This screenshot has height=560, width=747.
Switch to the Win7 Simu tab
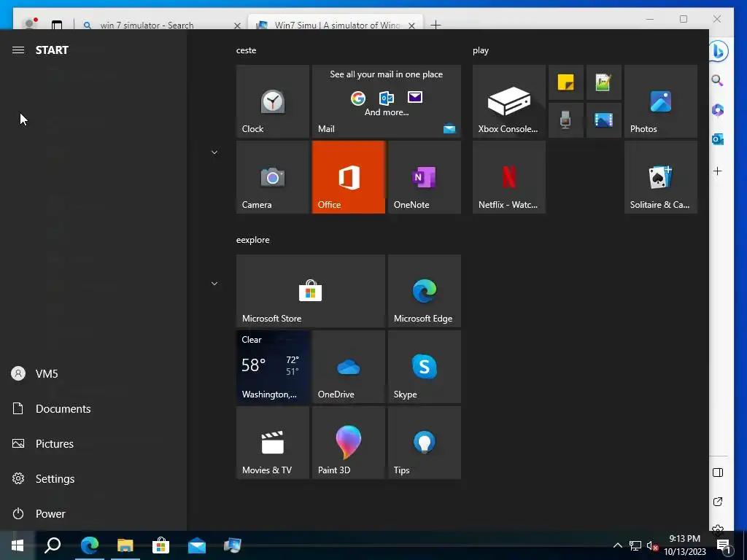336,26
